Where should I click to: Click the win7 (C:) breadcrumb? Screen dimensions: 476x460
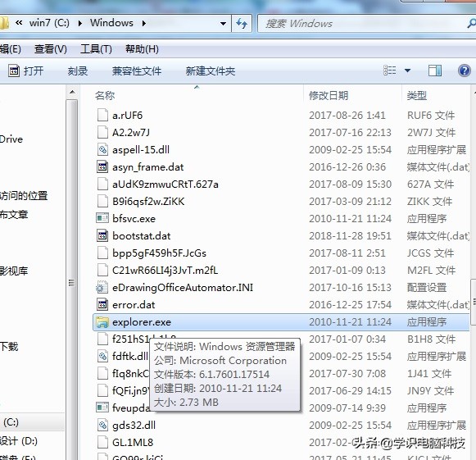pyautogui.click(x=49, y=23)
